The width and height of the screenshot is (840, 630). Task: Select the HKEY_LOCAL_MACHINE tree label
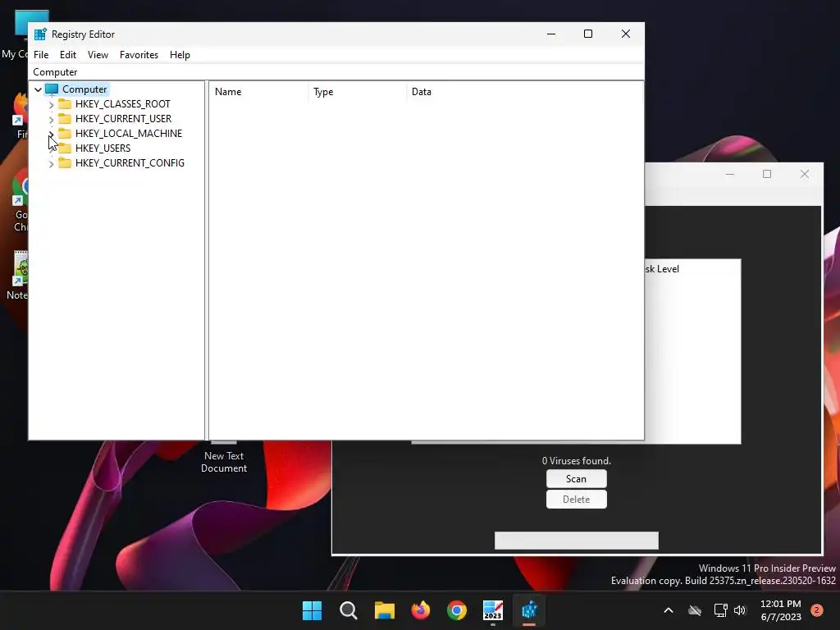tap(129, 134)
